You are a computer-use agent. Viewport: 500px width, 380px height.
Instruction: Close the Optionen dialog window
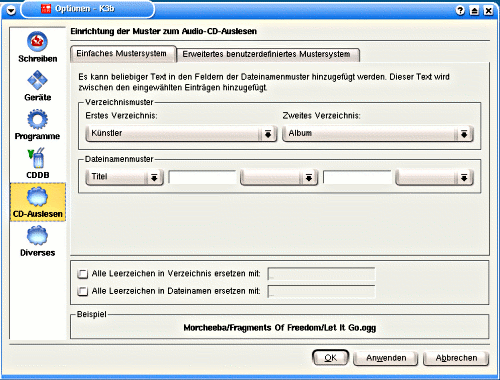tap(488, 10)
